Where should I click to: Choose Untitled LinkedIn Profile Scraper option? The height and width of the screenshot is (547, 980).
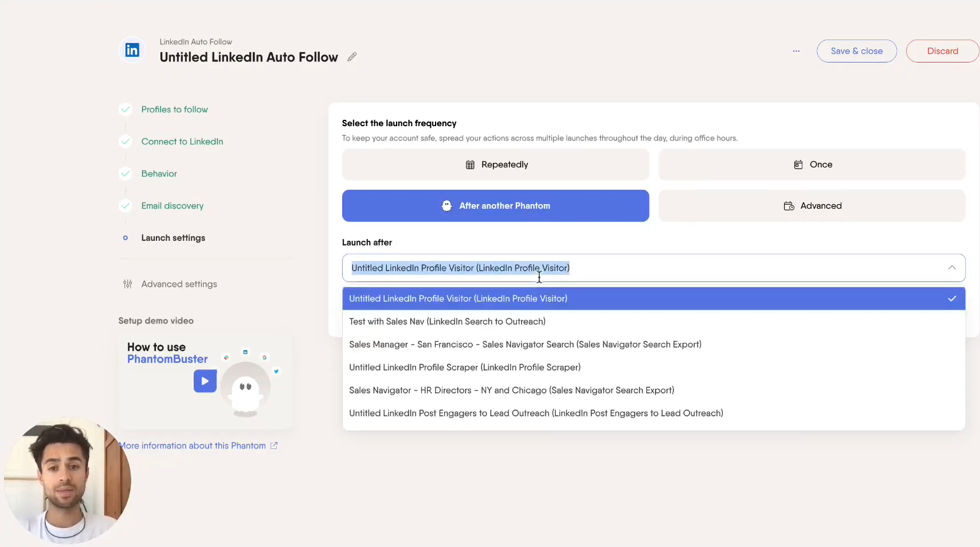pyautogui.click(x=464, y=368)
